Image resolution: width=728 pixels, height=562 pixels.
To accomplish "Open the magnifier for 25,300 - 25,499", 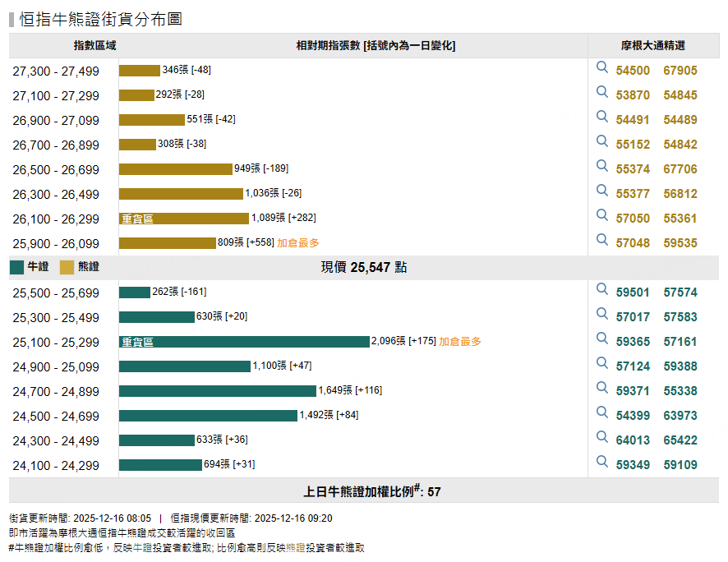I will click(x=602, y=314).
